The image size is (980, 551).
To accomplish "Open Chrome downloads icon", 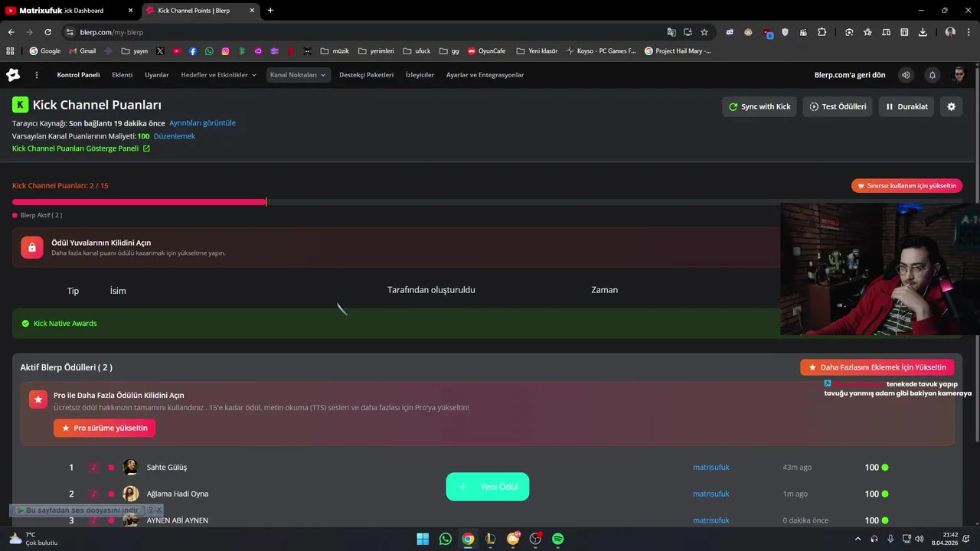I will click(x=923, y=32).
